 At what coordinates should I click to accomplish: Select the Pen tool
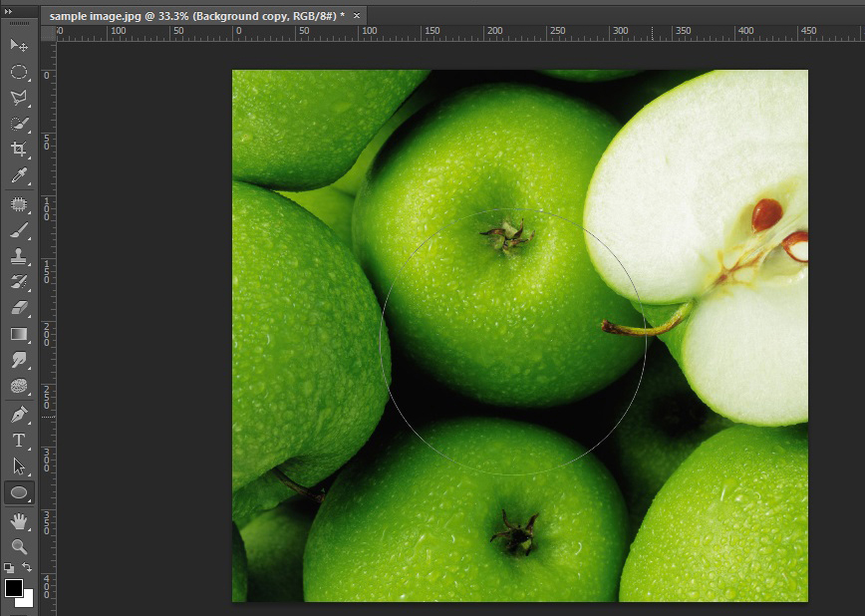click(x=19, y=415)
